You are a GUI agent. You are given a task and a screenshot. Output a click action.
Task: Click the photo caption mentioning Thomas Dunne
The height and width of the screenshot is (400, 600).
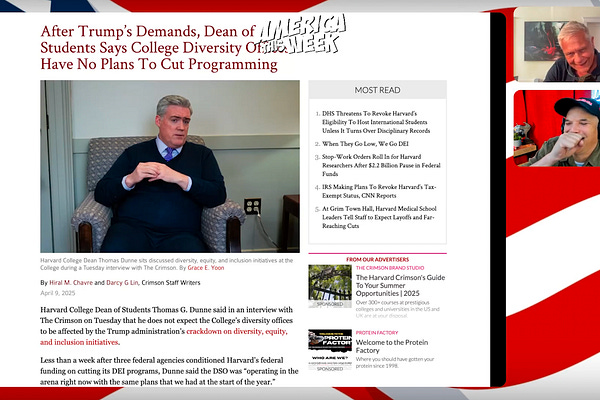tap(166, 264)
